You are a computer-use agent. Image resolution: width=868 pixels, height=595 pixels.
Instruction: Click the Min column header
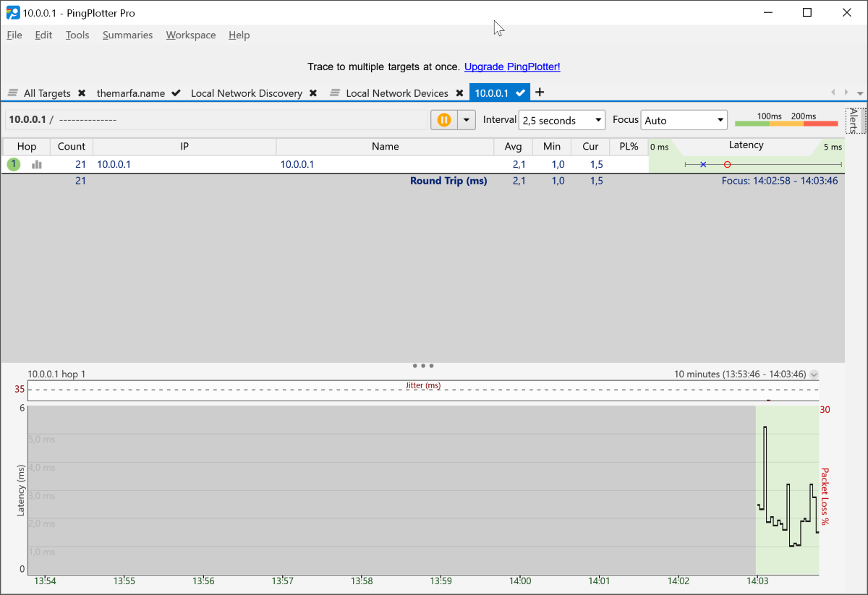[552, 146]
